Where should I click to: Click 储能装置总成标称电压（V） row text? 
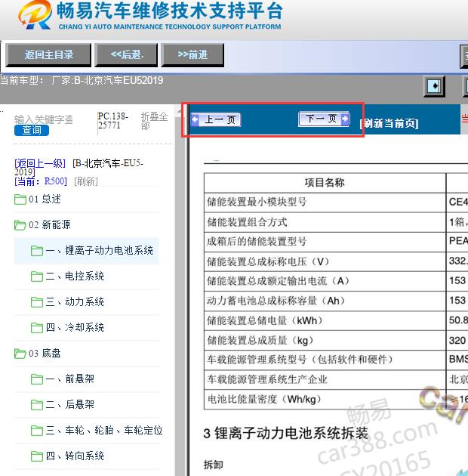tap(268, 261)
